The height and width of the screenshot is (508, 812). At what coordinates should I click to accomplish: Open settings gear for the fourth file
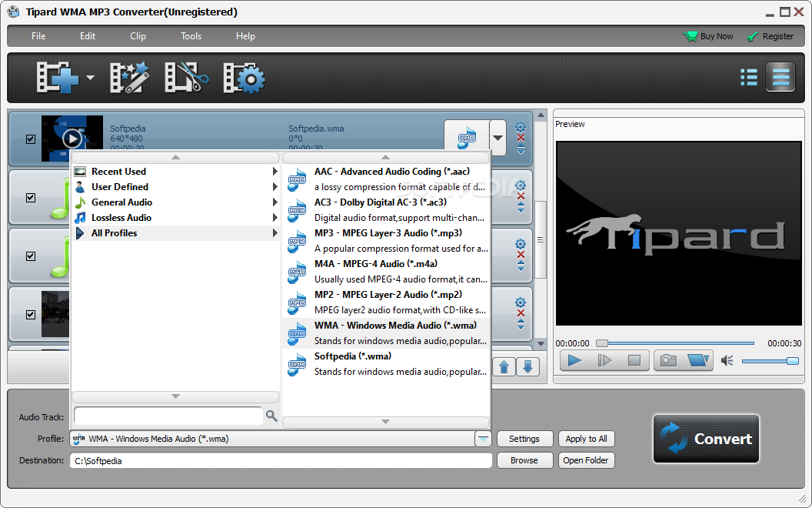point(521,302)
